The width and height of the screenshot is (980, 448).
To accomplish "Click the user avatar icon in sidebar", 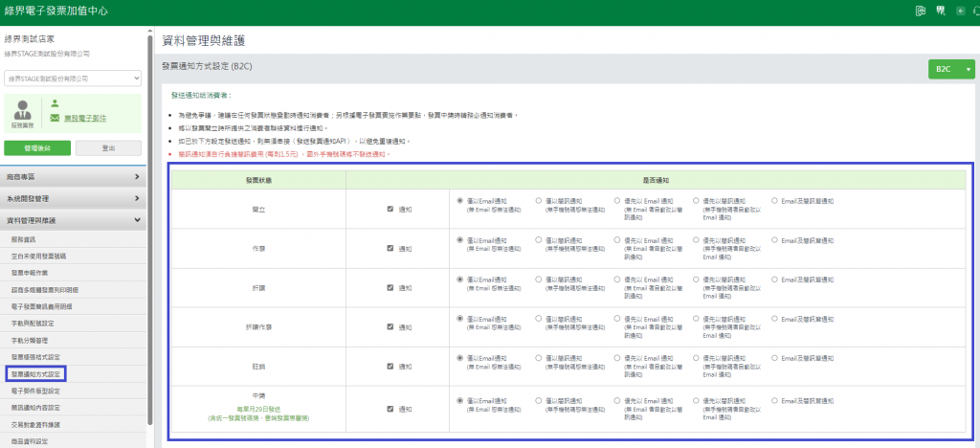I will [23, 110].
